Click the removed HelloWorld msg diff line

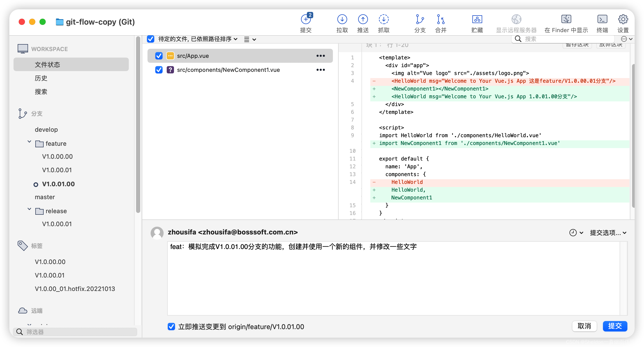coord(500,81)
